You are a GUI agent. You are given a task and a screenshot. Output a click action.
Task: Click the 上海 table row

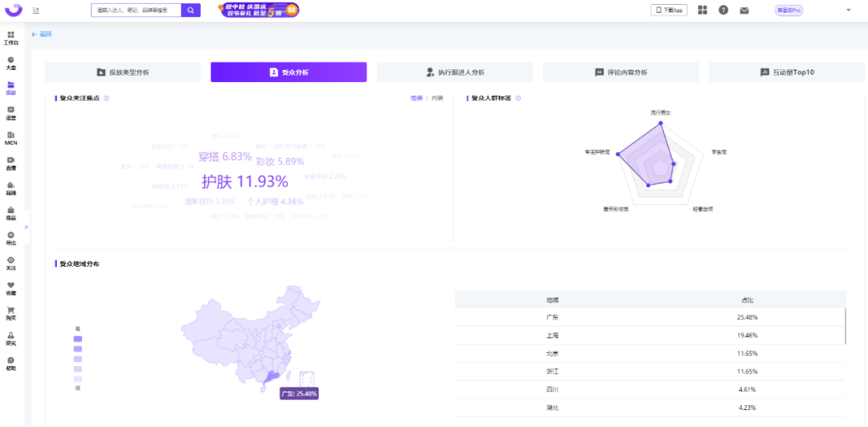[650, 335]
